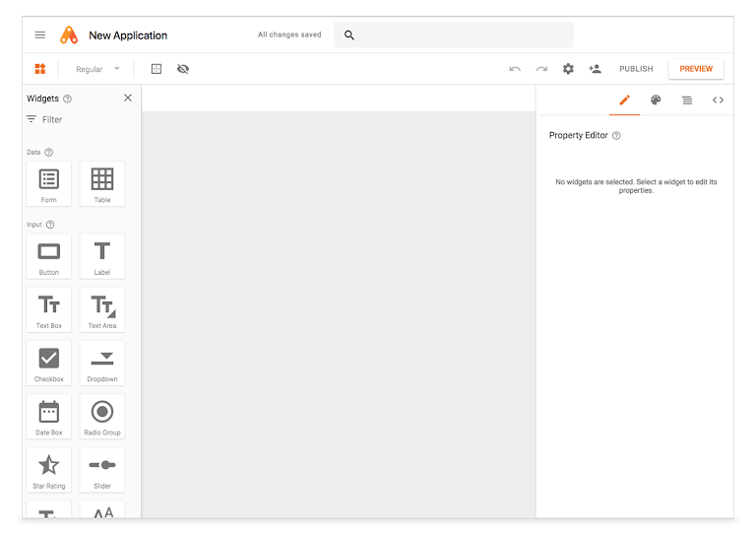Choose the Label widget
Screen dimensions: 756x536
pyautogui.click(x=102, y=256)
